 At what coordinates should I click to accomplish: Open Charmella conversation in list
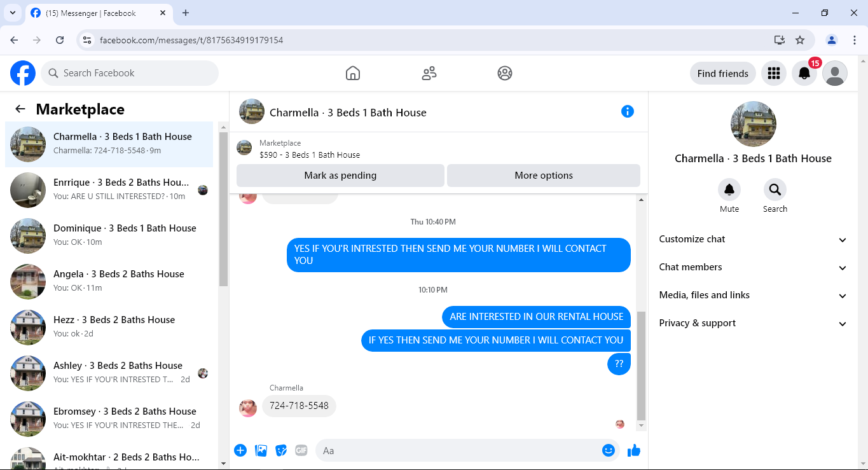click(x=109, y=144)
